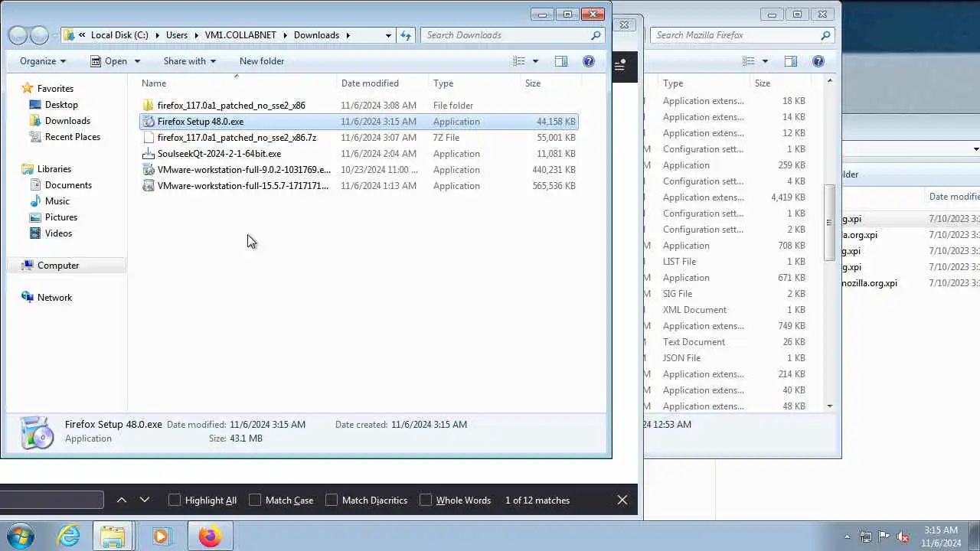Open the Pictures library
This screenshot has height=551, width=980.
(60, 217)
